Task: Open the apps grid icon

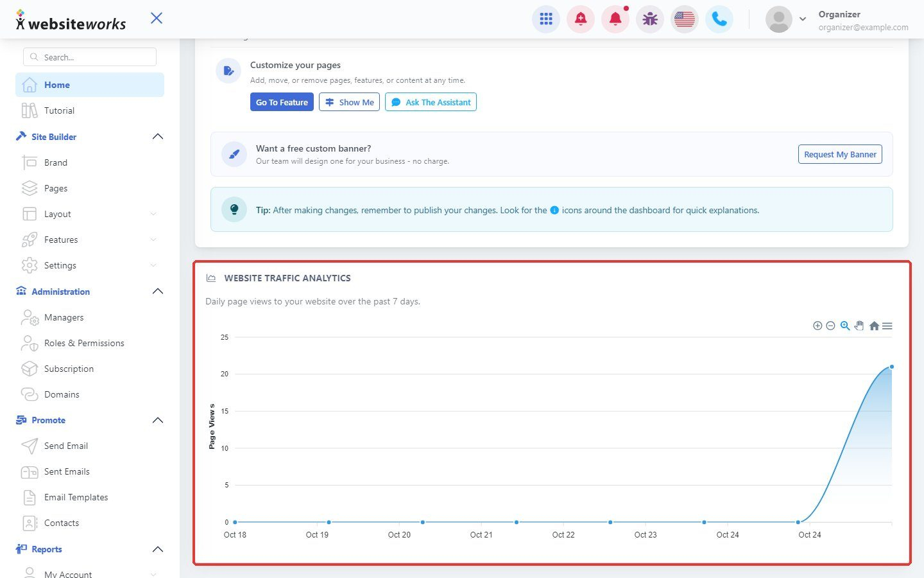Action: (546, 19)
